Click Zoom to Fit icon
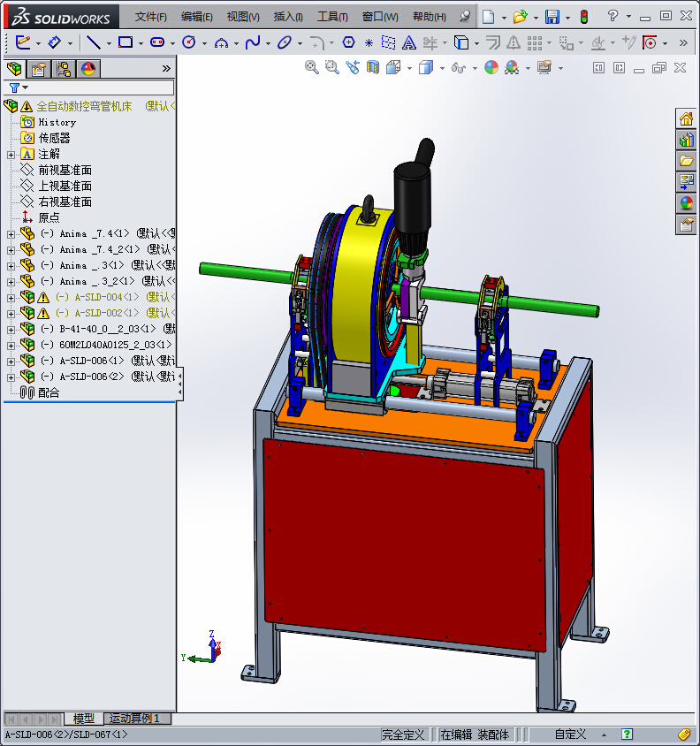This screenshot has height=746, width=700. click(312, 67)
